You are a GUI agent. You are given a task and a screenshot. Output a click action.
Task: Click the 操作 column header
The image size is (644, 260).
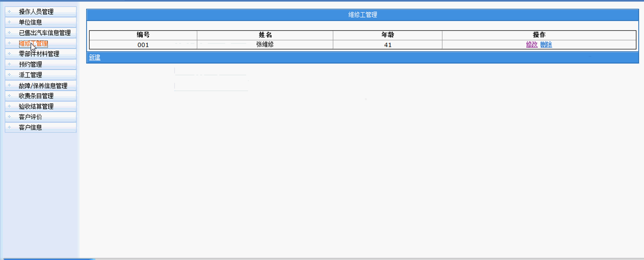click(539, 35)
